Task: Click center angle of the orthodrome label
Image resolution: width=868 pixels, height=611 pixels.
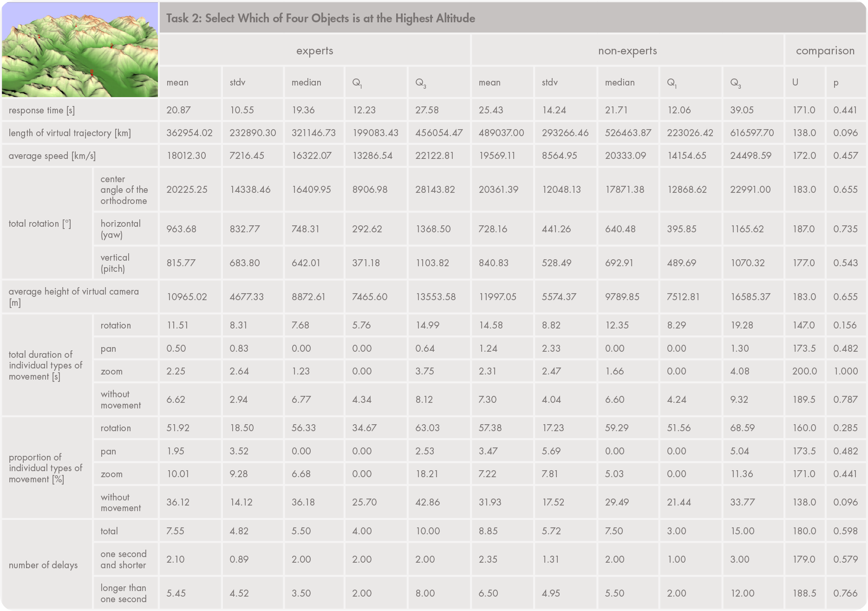Action: [124, 190]
